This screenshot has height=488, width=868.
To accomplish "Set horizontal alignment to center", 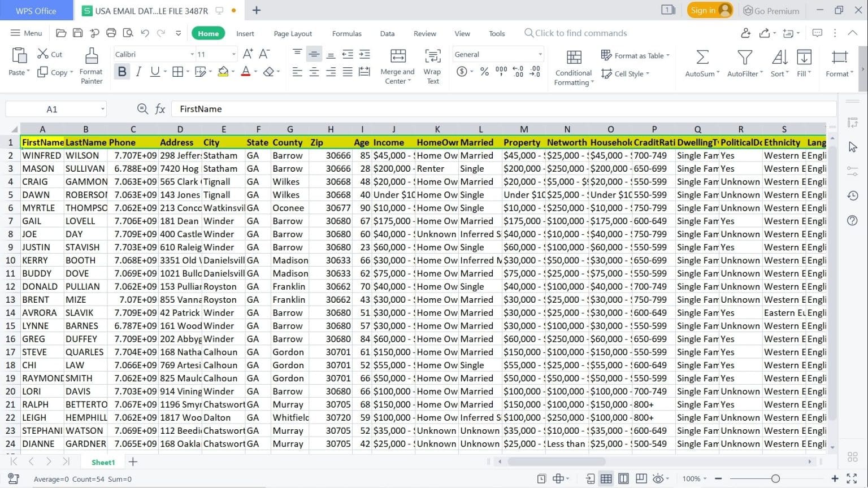I will [x=314, y=72].
